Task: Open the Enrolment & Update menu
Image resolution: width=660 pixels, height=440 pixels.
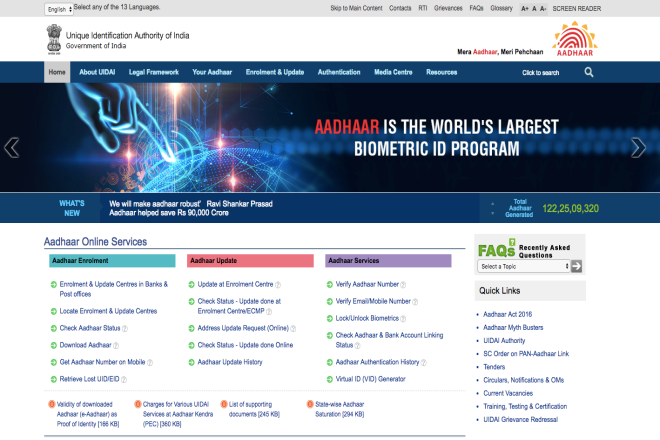Action: (275, 72)
